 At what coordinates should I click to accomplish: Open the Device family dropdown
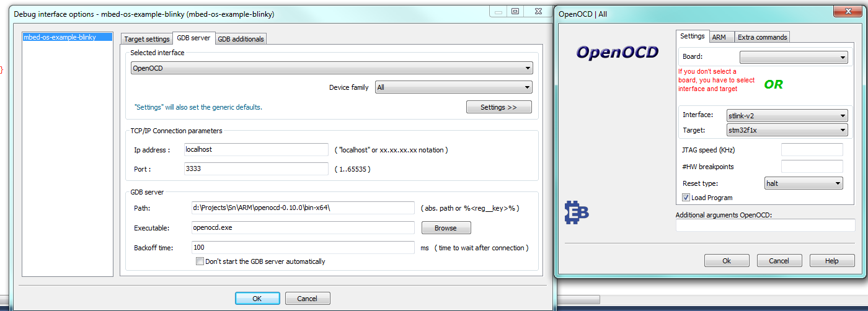[454, 87]
